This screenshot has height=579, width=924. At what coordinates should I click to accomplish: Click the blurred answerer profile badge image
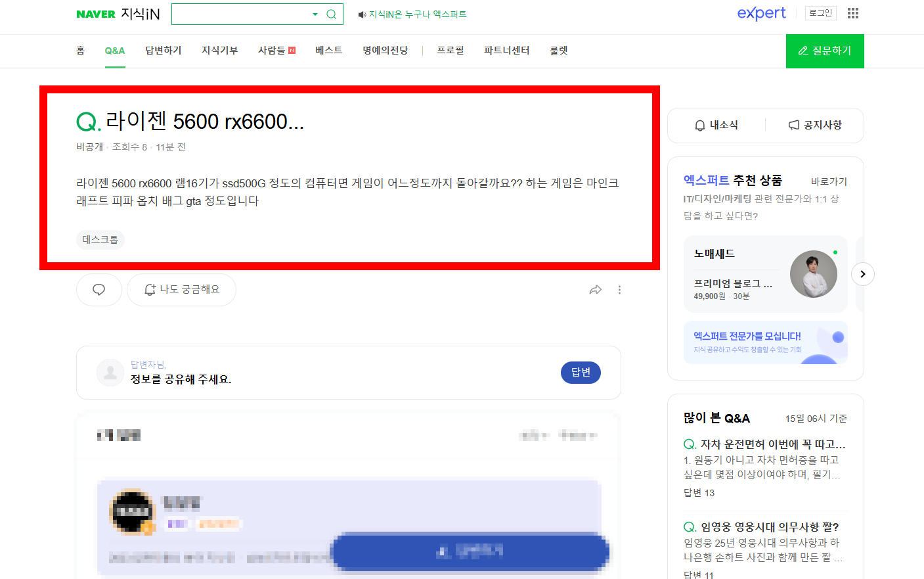(x=132, y=511)
